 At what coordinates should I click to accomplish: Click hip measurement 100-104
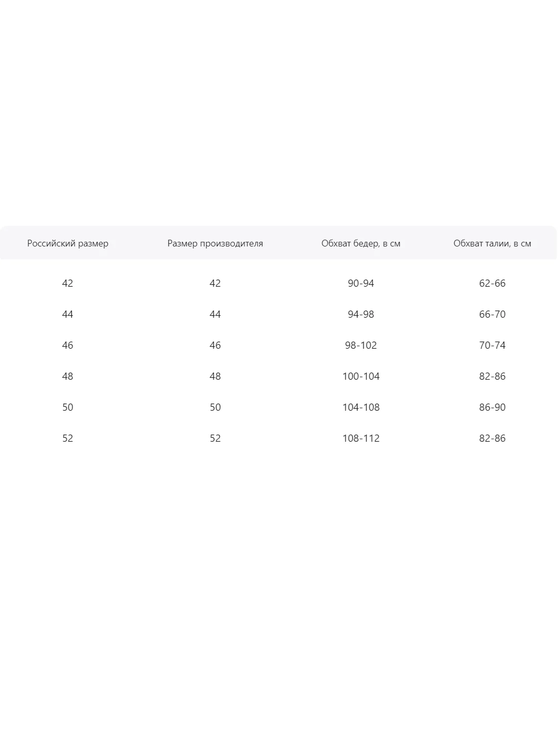tap(361, 376)
